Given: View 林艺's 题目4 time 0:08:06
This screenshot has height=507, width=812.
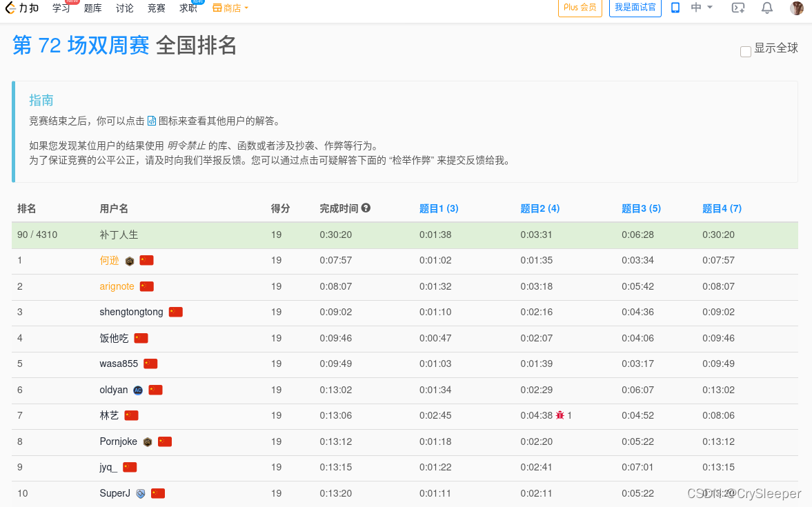Looking at the screenshot, I should 718,415.
